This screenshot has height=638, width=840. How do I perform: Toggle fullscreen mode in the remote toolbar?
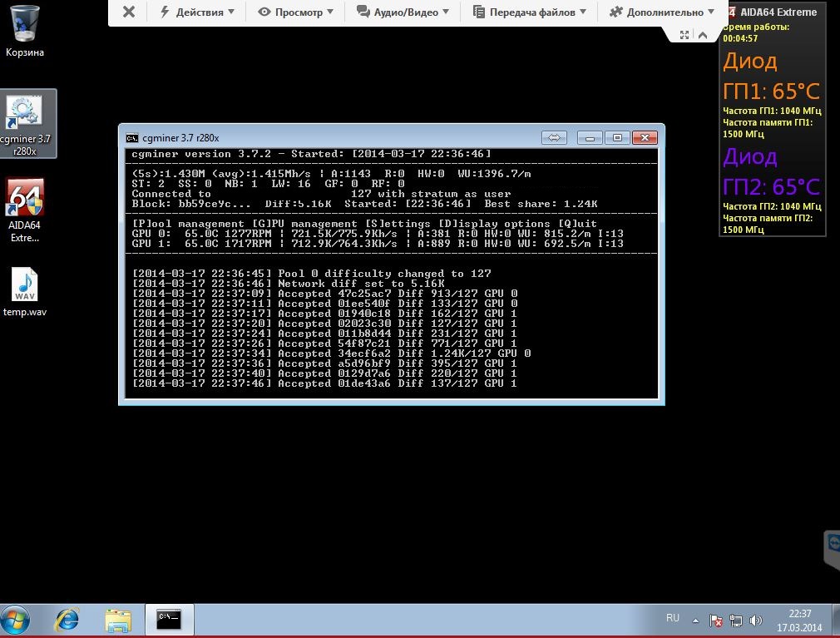tap(684, 35)
